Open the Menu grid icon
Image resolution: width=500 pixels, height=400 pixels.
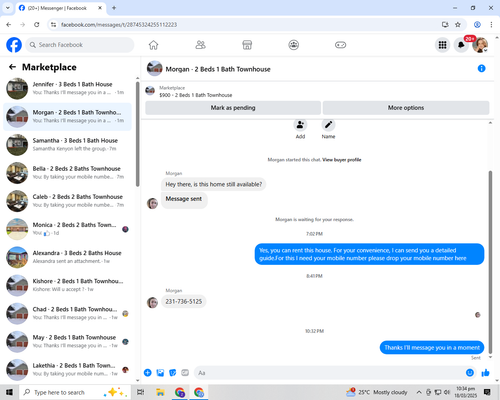pyautogui.click(x=442, y=45)
